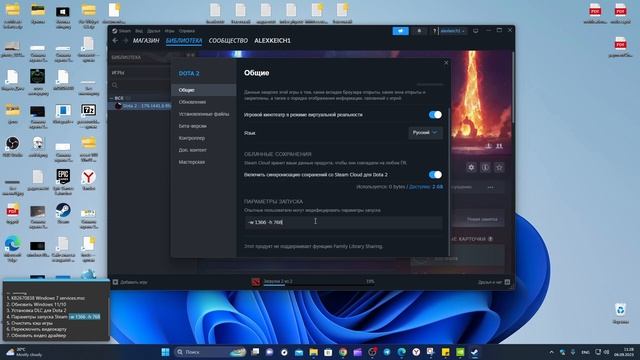Toggle Steam Cloud sync for Dota 2
The height and width of the screenshot is (360, 640).
[x=435, y=175]
